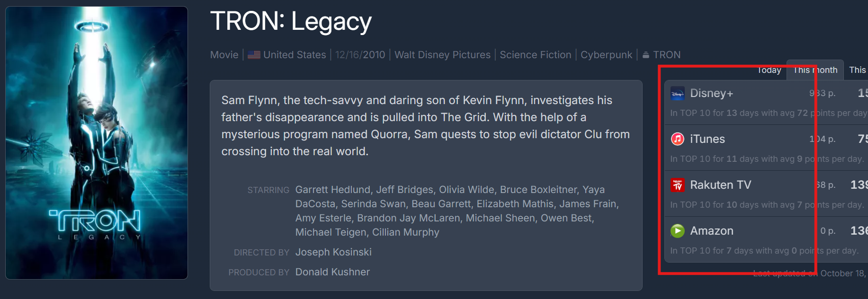Screen dimensions: 868x299
Task: Open the TRON: Legacy poster image
Action: 97,142
